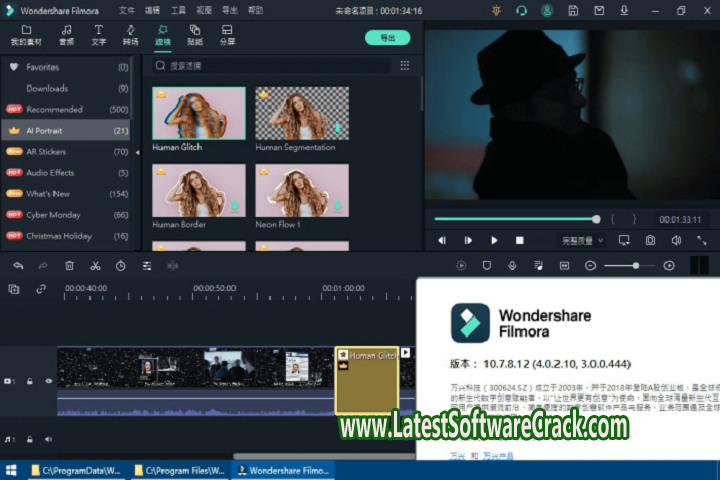Record voiceover with the microphone icon
Image resolution: width=720 pixels, height=480 pixels.
point(512,265)
